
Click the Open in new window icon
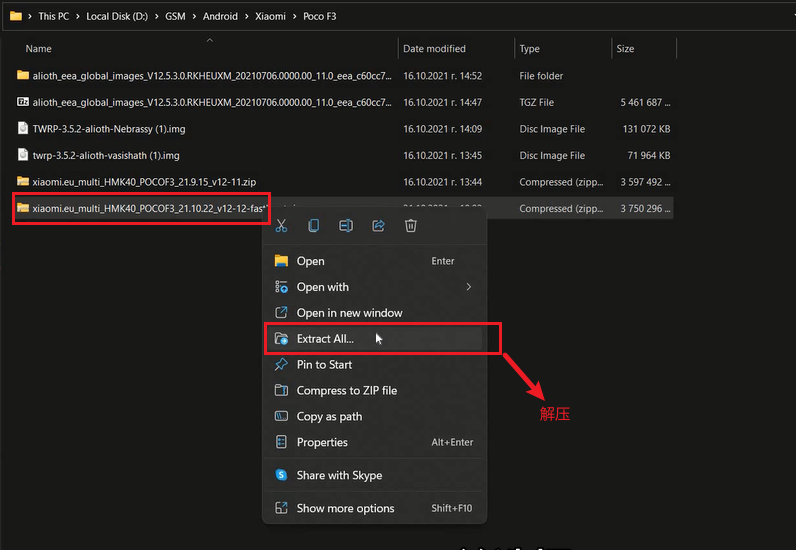(x=281, y=312)
